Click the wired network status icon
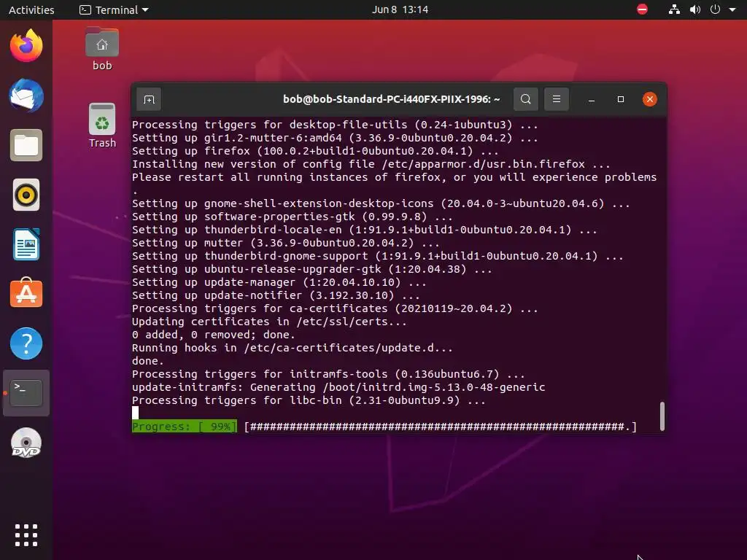Screen dimensions: 747x560 pyautogui.click(x=674, y=9)
